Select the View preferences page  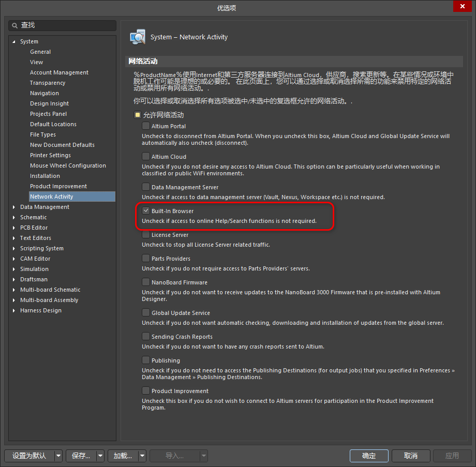click(x=36, y=62)
